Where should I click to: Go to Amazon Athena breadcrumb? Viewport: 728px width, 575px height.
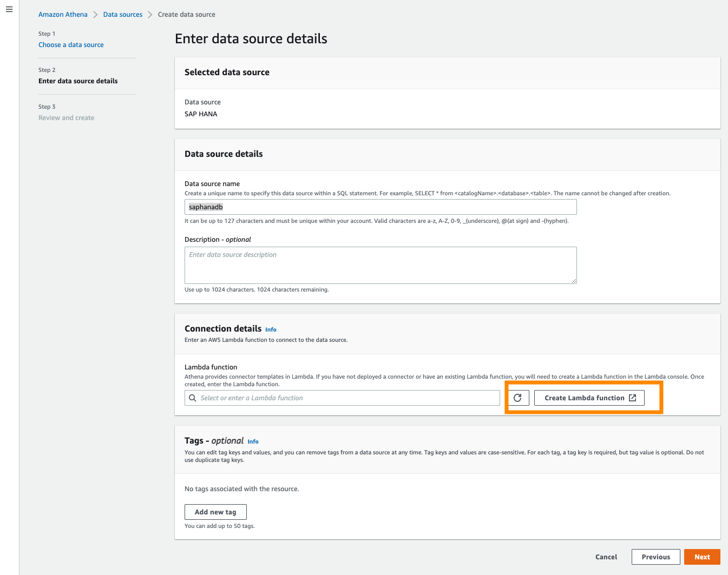(x=63, y=15)
